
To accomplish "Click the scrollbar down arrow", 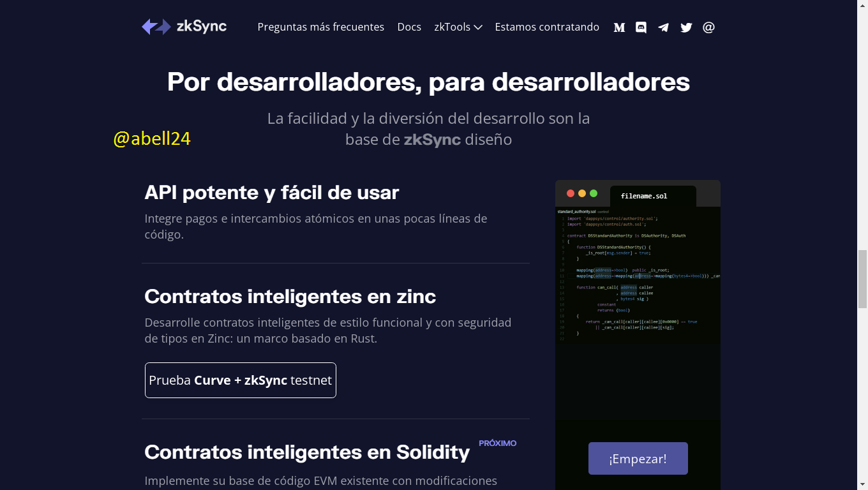I will 862,484.
